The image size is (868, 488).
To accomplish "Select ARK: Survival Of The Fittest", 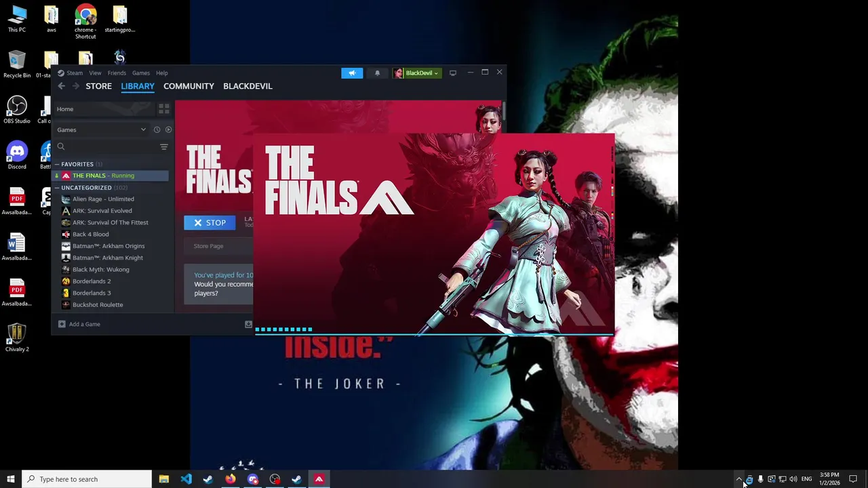I will click(111, 222).
